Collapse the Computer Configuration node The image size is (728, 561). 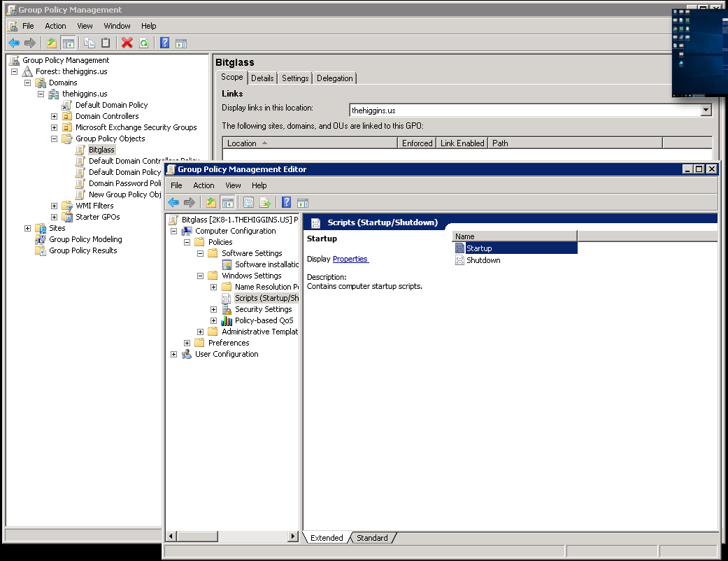(x=173, y=230)
